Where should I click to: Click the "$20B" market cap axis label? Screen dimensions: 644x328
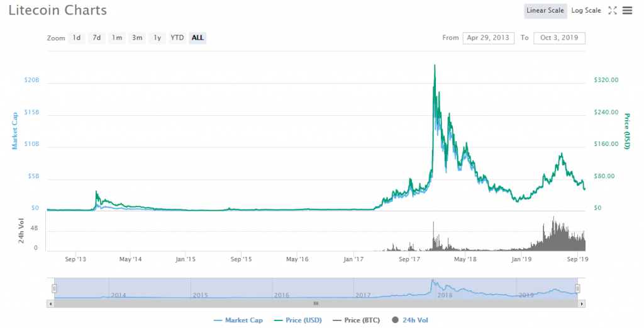coord(31,80)
